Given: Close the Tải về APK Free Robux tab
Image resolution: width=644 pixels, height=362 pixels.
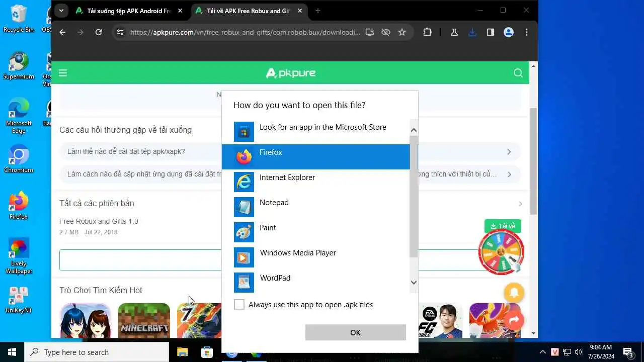Looking at the screenshot, I should 300,11.
